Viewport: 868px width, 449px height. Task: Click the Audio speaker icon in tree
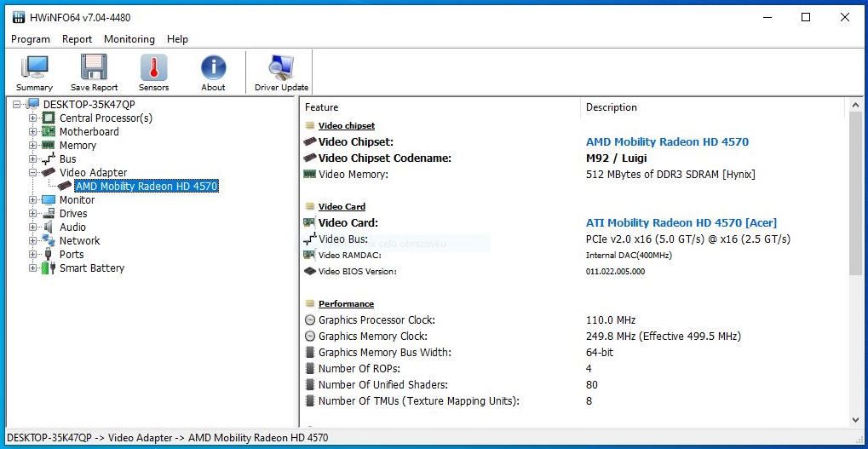coord(49,227)
